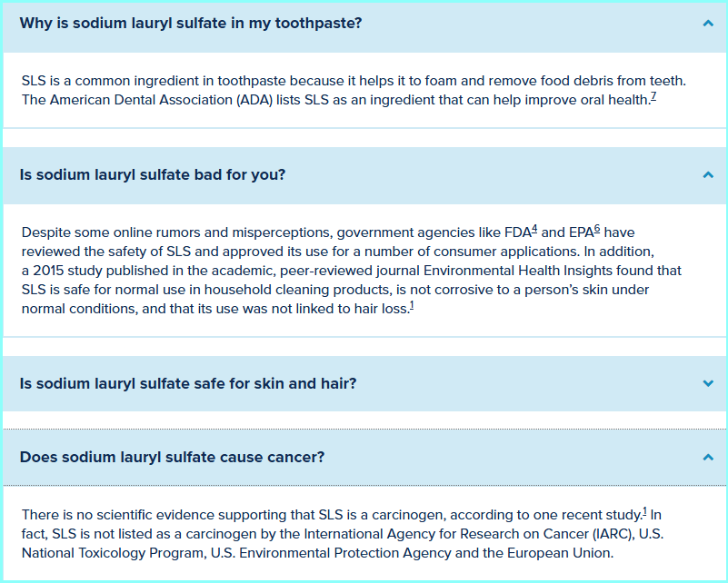The height and width of the screenshot is (583, 728).
Task: Open footnote 4 next to FDA
Action: tap(535, 230)
